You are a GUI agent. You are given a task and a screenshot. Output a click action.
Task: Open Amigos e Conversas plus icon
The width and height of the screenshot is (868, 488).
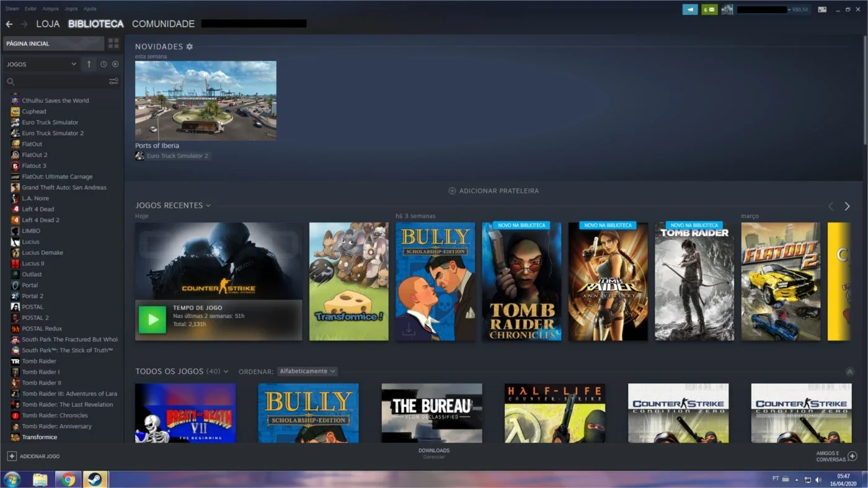pyautogui.click(x=852, y=456)
